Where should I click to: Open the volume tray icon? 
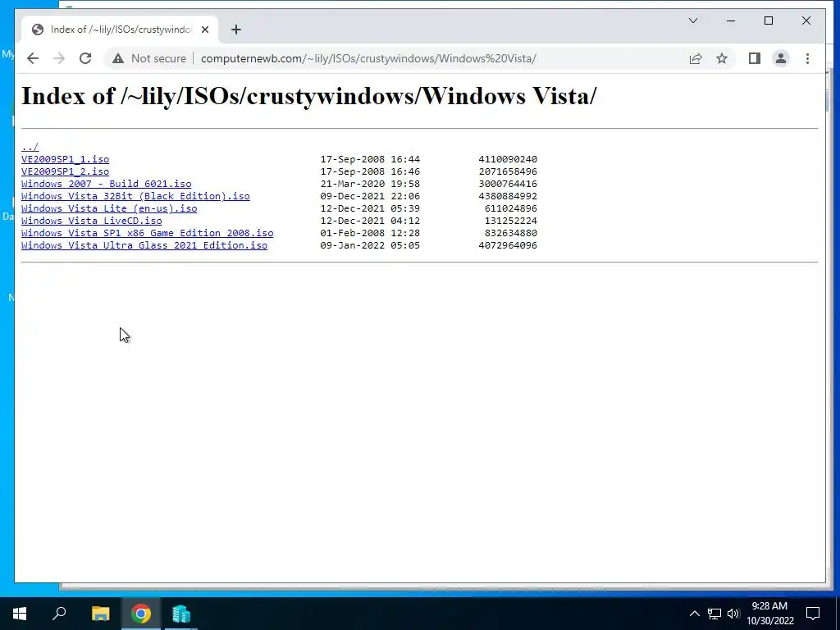[x=733, y=614]
